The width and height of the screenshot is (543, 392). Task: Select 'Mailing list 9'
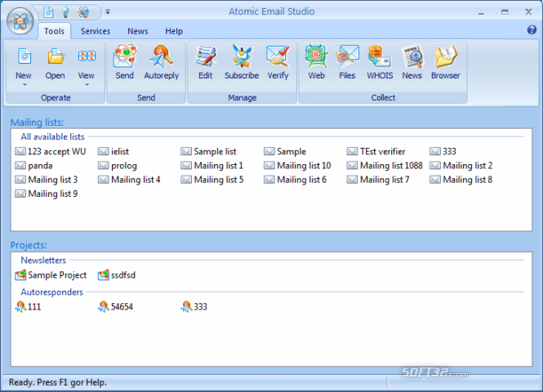[x=47, y=194]
